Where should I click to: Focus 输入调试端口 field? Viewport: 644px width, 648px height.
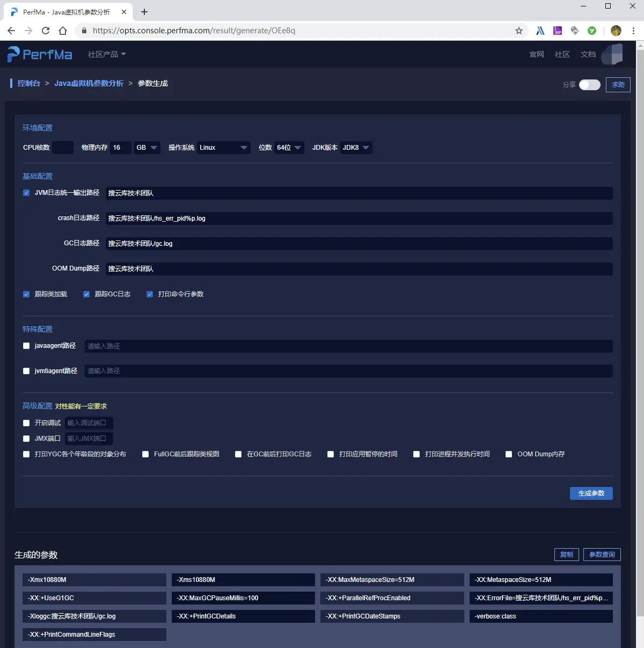(89, 423)
